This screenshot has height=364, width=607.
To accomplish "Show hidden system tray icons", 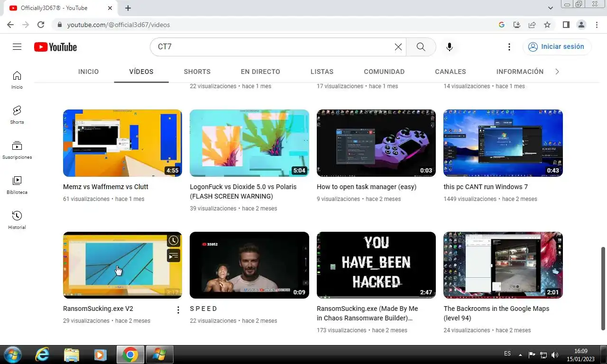I will (x=520, y=355).
